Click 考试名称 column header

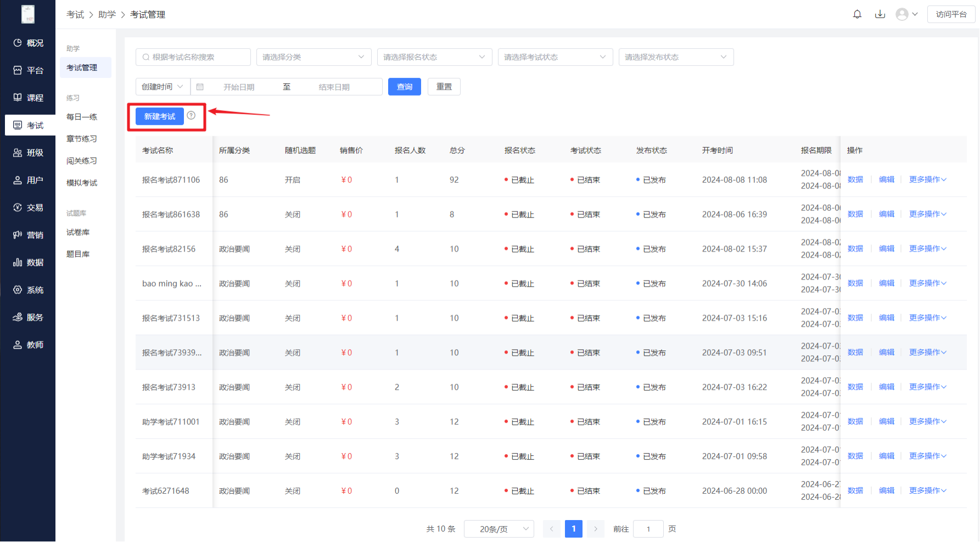[x=158, y=150]
